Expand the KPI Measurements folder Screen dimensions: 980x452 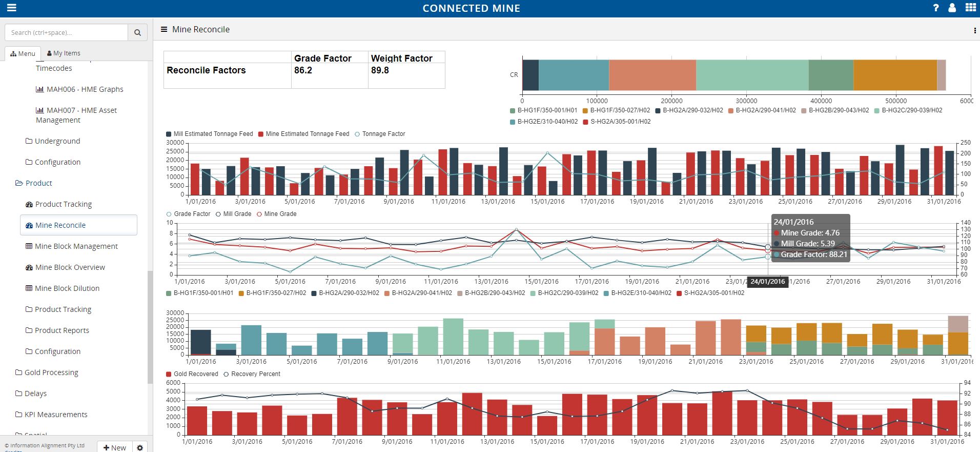51,415
